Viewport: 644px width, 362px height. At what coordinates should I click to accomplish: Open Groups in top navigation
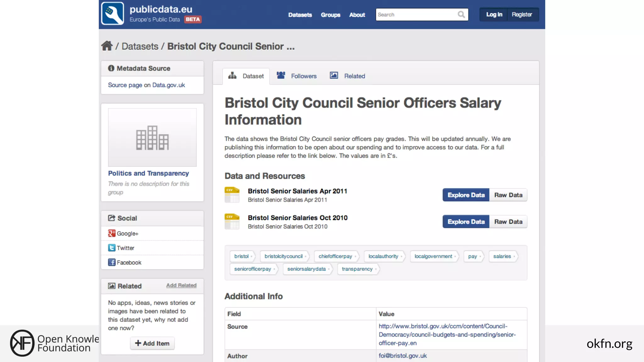tap(330, 15)
